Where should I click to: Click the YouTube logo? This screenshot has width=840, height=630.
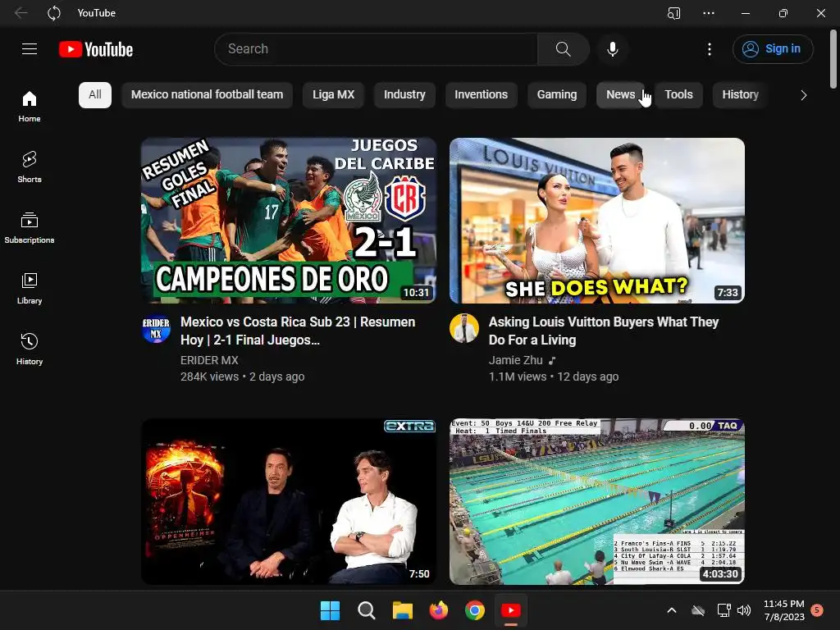pyautogui.click(x=96, y=49)
